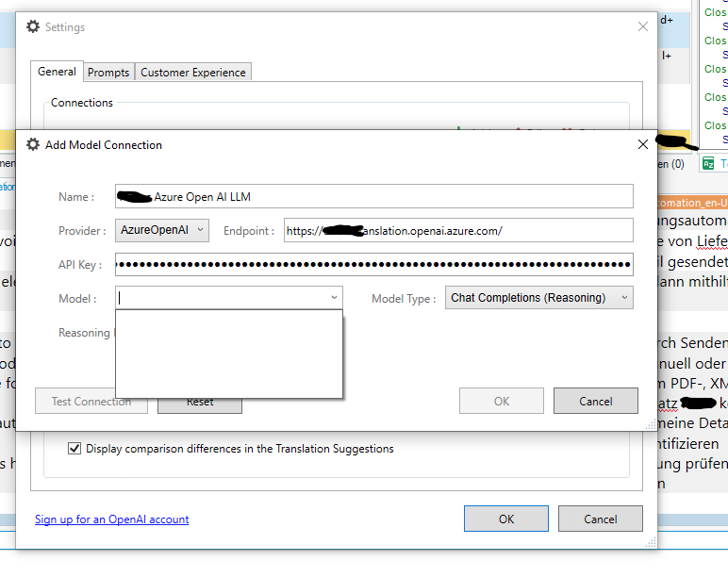Select the General tab
728x577 pixels.
57,72
